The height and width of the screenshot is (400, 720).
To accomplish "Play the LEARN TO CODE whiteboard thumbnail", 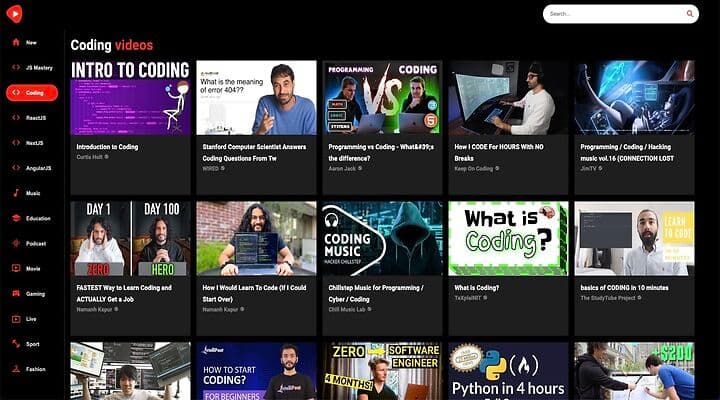I will (x=634, y=238).
